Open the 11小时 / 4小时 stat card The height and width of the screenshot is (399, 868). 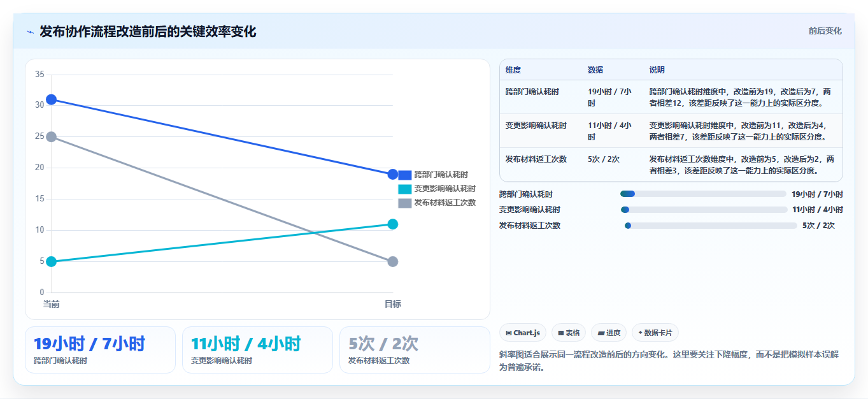point(257,350)
